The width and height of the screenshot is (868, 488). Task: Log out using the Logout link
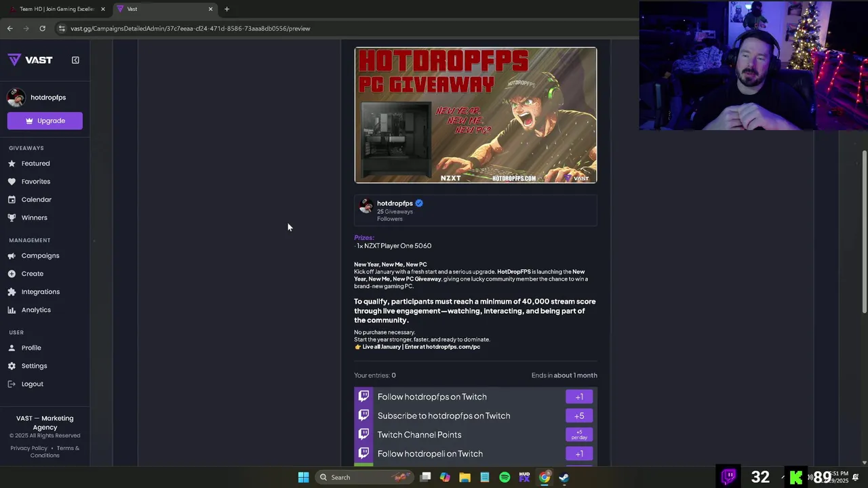pos(32,384)
